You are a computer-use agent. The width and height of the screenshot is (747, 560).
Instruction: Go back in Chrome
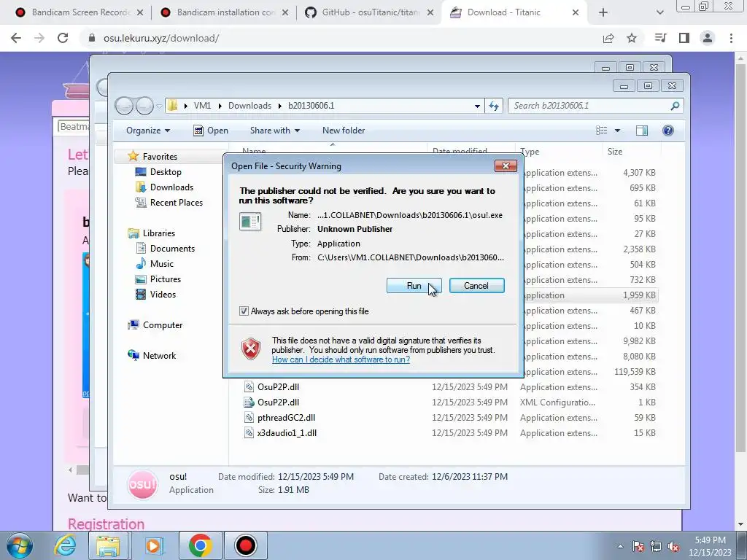[16, 38]
